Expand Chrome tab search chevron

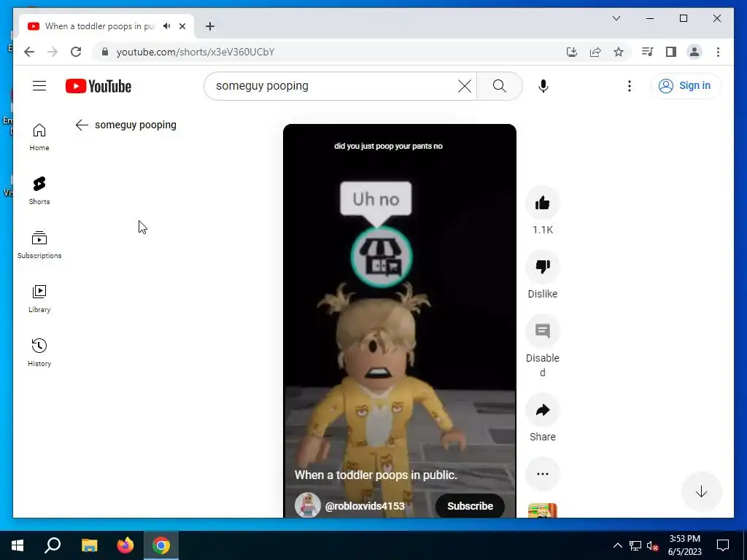pos(616,18)
